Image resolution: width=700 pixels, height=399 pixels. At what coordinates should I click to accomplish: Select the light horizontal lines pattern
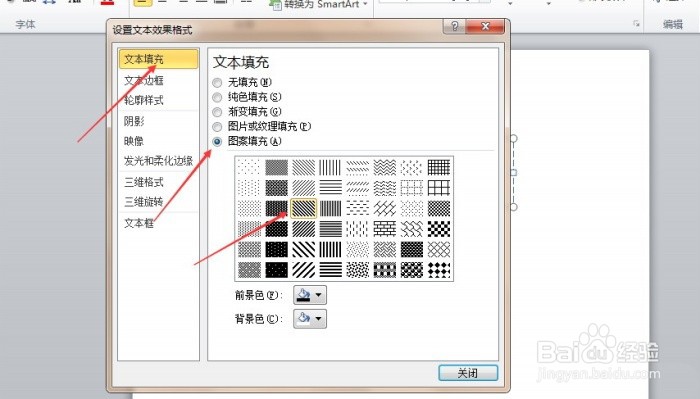(x=330, y=188)
